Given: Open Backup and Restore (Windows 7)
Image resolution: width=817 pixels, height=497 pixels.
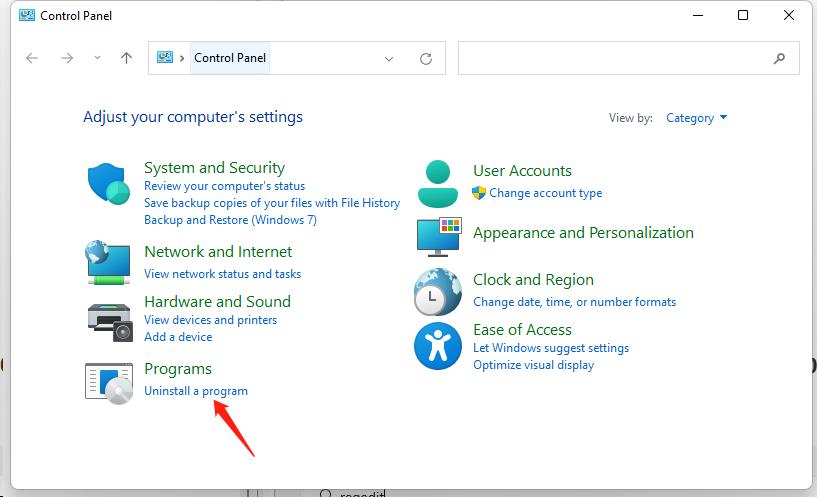Looking at the screenshot, I should (x=230, y=220).
